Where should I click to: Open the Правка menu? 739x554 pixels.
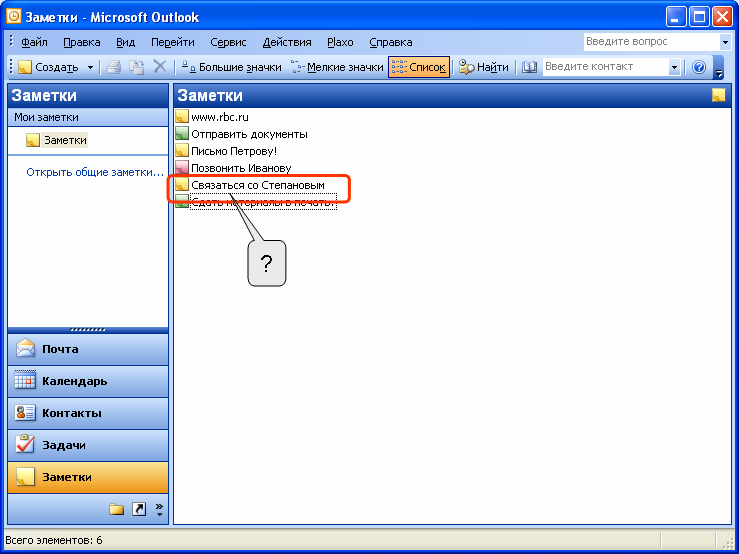(x=82, y=42)
